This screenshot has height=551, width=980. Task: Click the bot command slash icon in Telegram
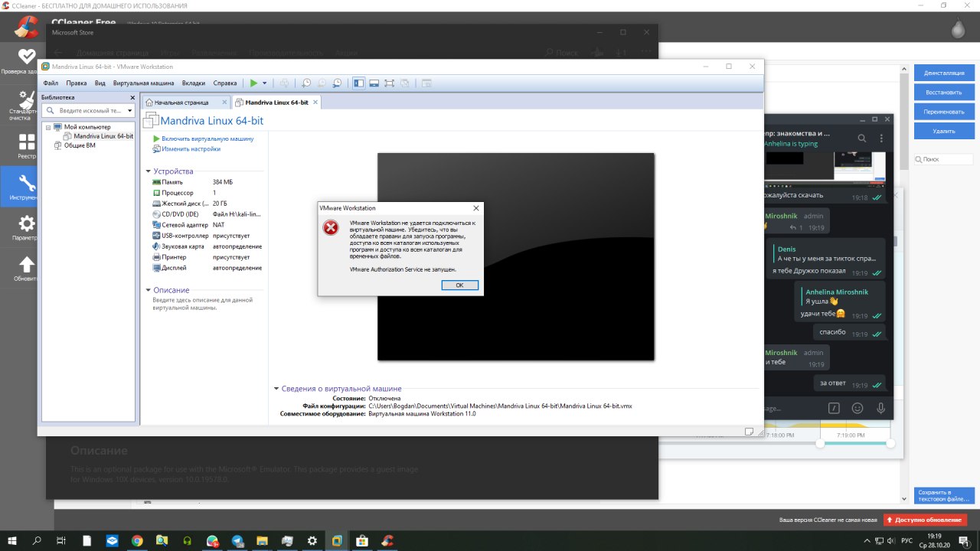point(835,408)
